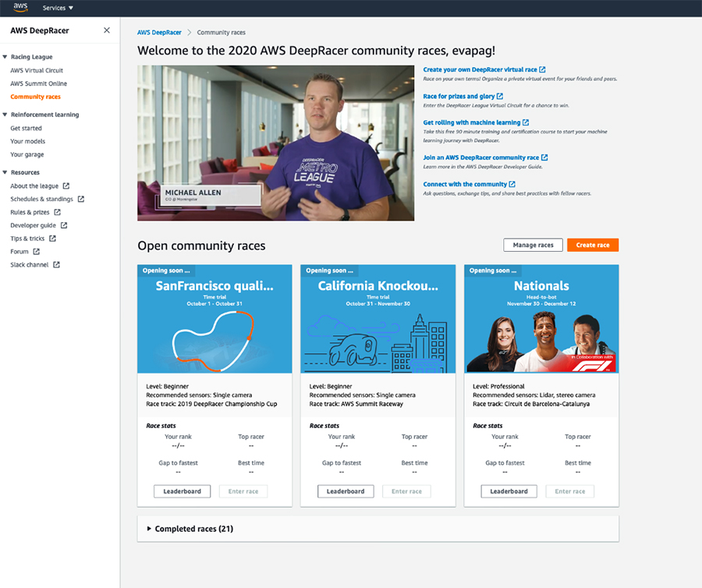The width and height of the screenshot is (702, 588).
Task: Click external link icon beside Slack channel
Action: [x=56, y=265]
